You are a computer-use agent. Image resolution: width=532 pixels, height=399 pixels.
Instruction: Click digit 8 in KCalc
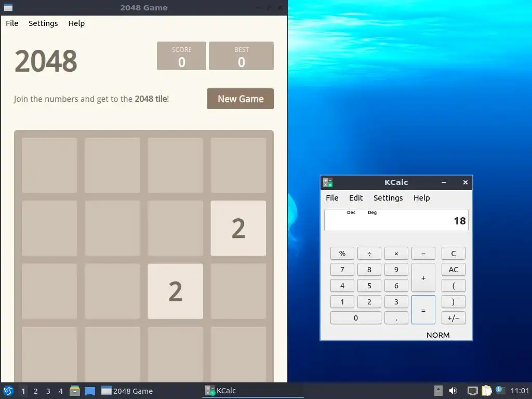coord(369,270)
